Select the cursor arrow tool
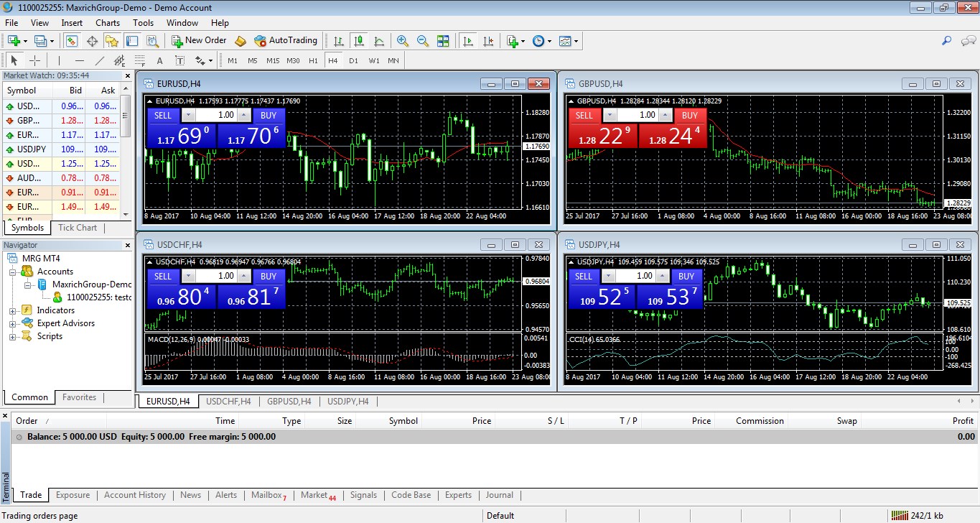Image resolution: width=980 pixels, height=523 pixels. pos(14,60)
